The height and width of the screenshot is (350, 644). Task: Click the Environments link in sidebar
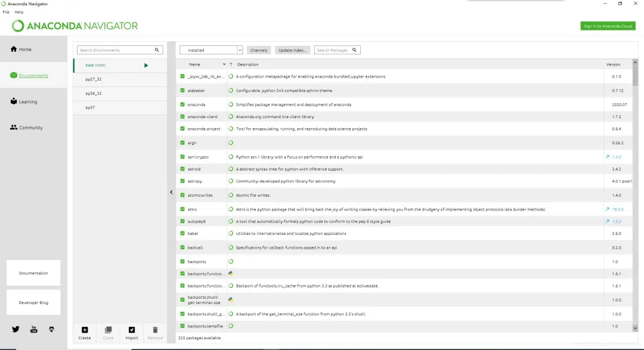(x=33, y=76)
